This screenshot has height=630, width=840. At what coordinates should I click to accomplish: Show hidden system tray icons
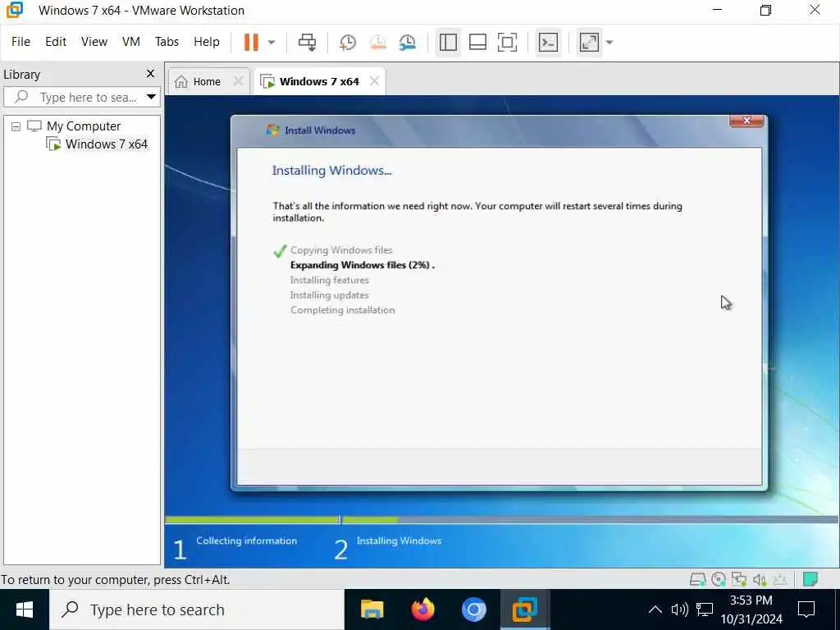click(655, 609)
